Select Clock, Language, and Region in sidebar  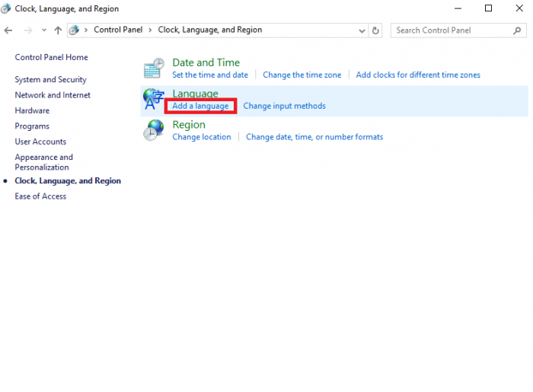[x=68, y=180]
